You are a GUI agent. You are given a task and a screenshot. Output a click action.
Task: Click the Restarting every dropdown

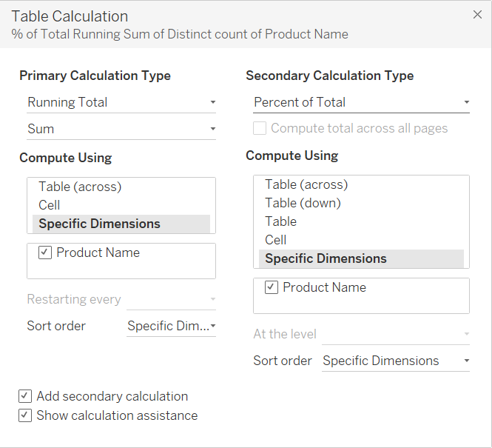[x=171, y=300]
